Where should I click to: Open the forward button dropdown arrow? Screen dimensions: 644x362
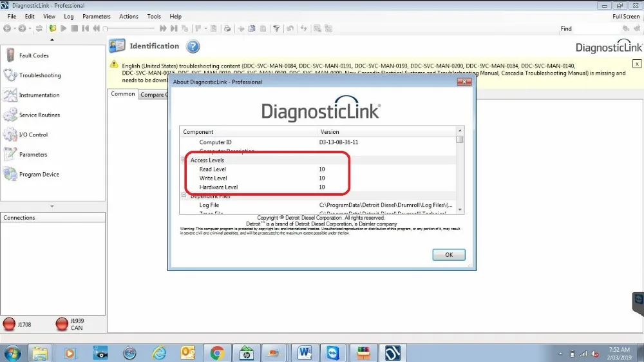pos(30,28)
